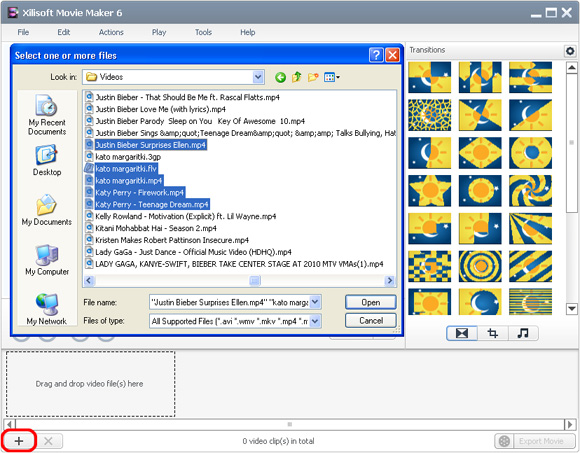Open My Computer location in sidebar
The width and height of the screenshot is (580, 453).
point(47,260)
